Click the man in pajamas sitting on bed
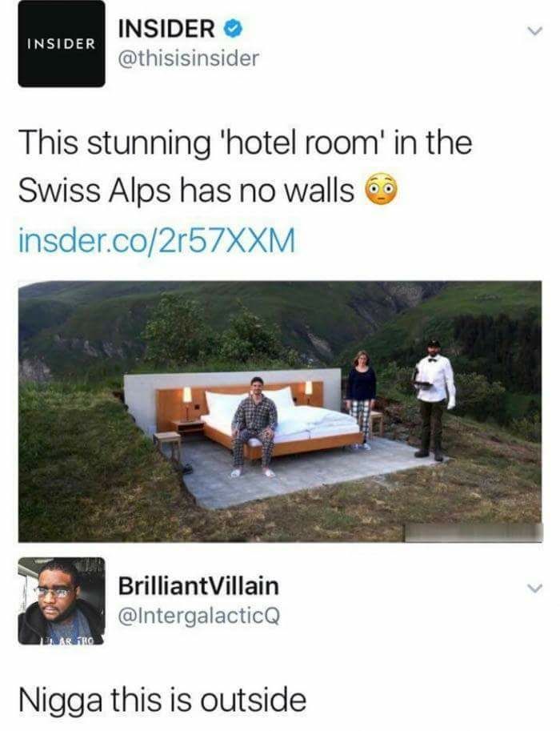 (254, 426)
